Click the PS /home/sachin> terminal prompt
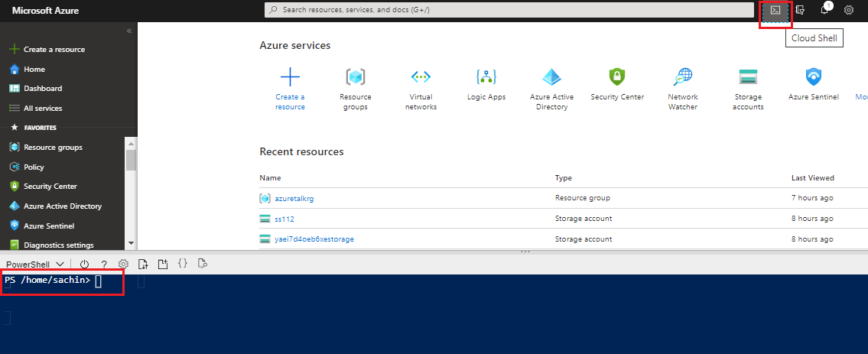 tap(47, 281)
